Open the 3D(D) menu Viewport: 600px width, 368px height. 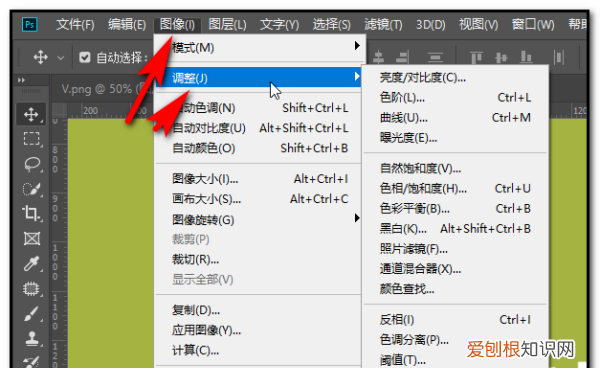tap(431, 25)
